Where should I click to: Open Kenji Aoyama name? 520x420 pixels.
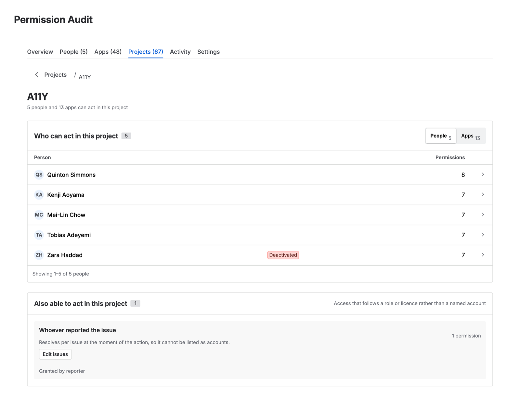(66, 195)
